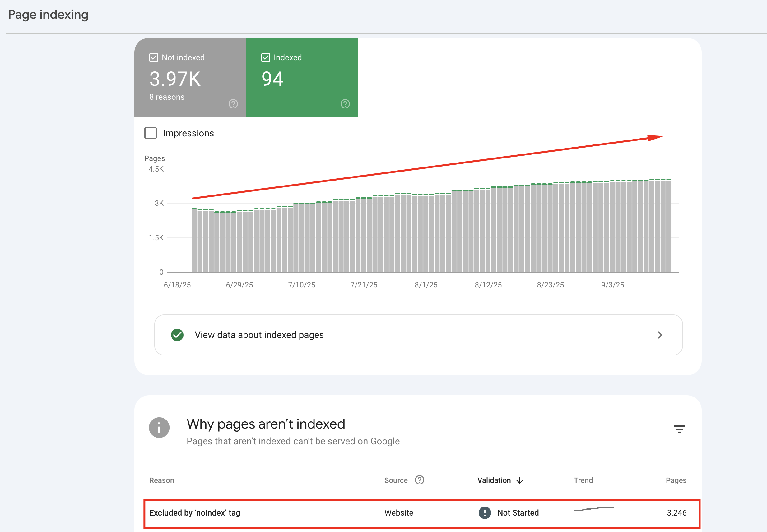Select the Not indexed 3.97K card
767x532 pixels.
[x=190, y=77]
